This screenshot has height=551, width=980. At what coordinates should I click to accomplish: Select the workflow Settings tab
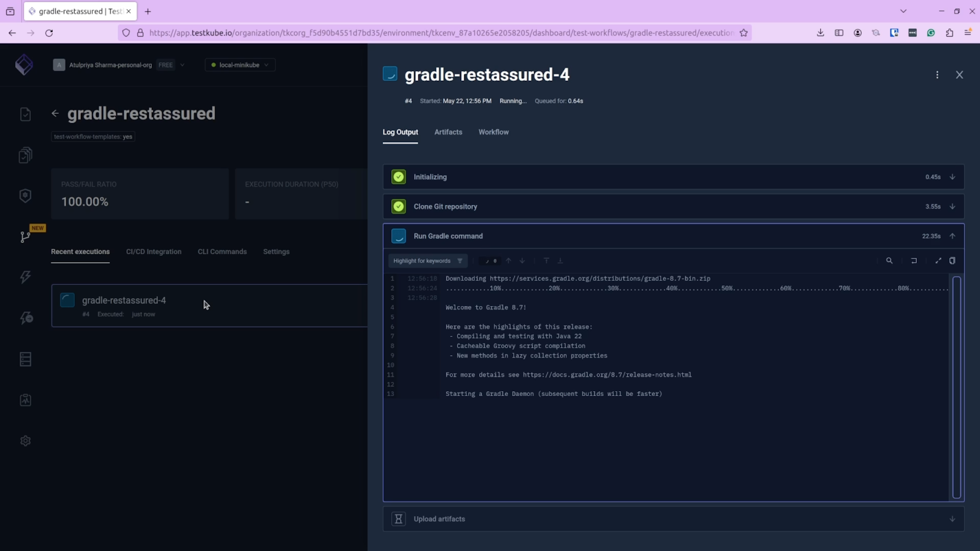pos(276,252)
